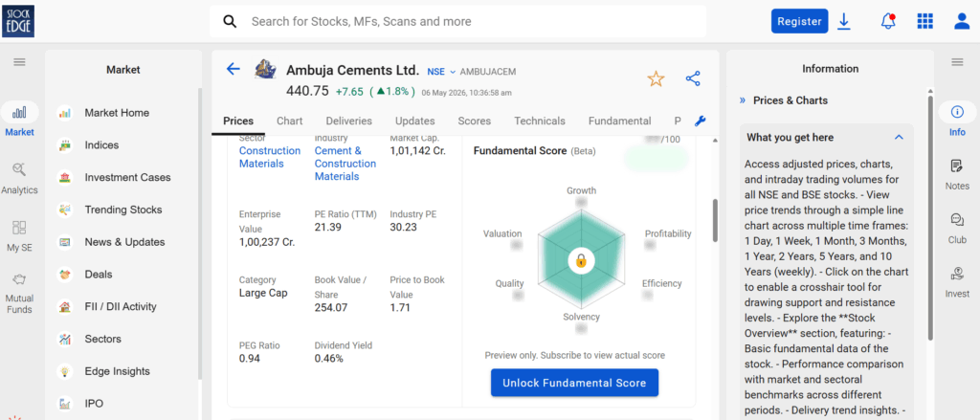Switch to the Prices tab
The width and height of the screenshot is (980, 420).
tap(238, 121)
